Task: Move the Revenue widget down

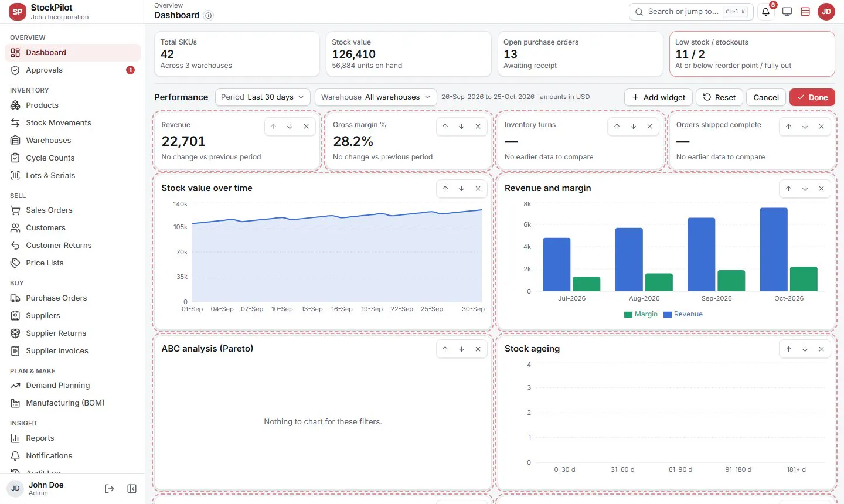Action: 290,127
